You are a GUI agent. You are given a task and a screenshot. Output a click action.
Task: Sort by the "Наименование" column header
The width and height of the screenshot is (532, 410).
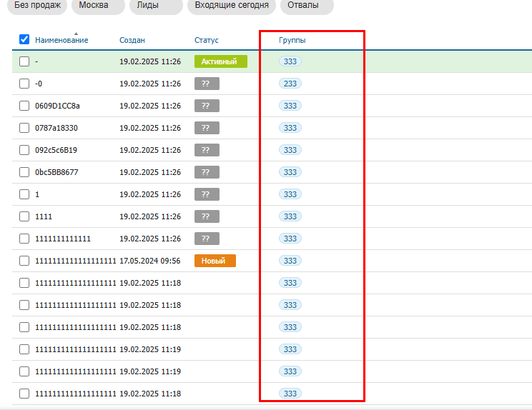(x=61, y=40)
